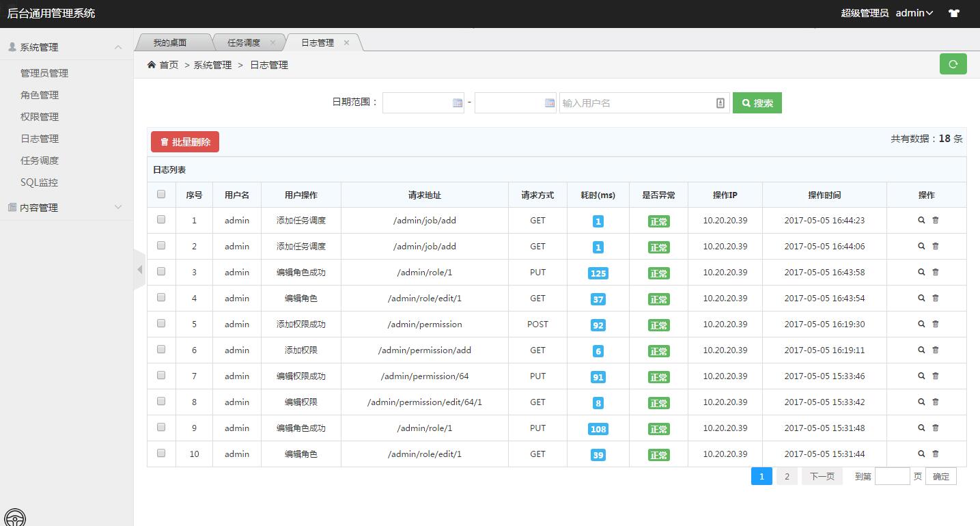The image size is (980, 526).
Task: Expand the 内容管理 sidebar section
Action: pos(66,207)
